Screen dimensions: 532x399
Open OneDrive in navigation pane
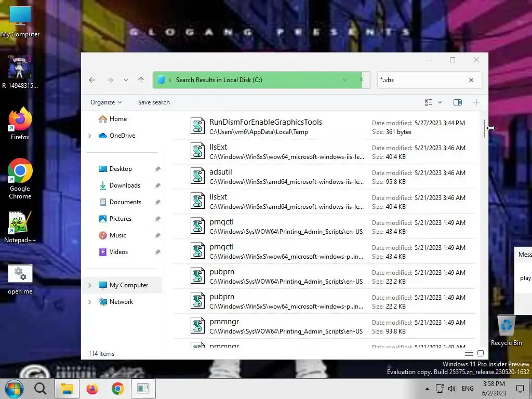tap(122, 136)
